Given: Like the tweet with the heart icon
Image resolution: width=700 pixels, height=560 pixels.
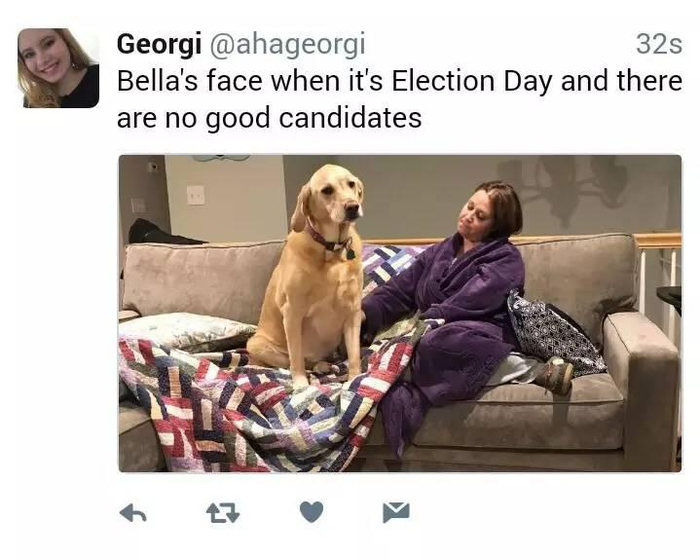Looking at the screenshot, I should coord(311,513).
